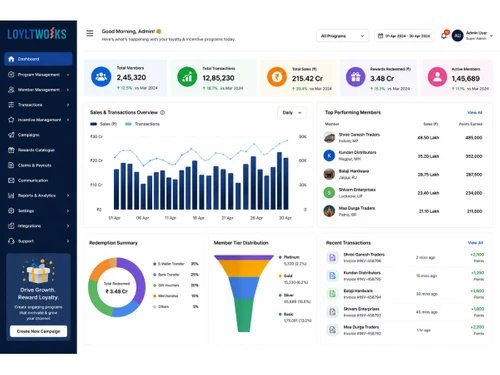Click the Loyltworks logo
This screenshot has width=500, height=375.
tap(37, 34)
